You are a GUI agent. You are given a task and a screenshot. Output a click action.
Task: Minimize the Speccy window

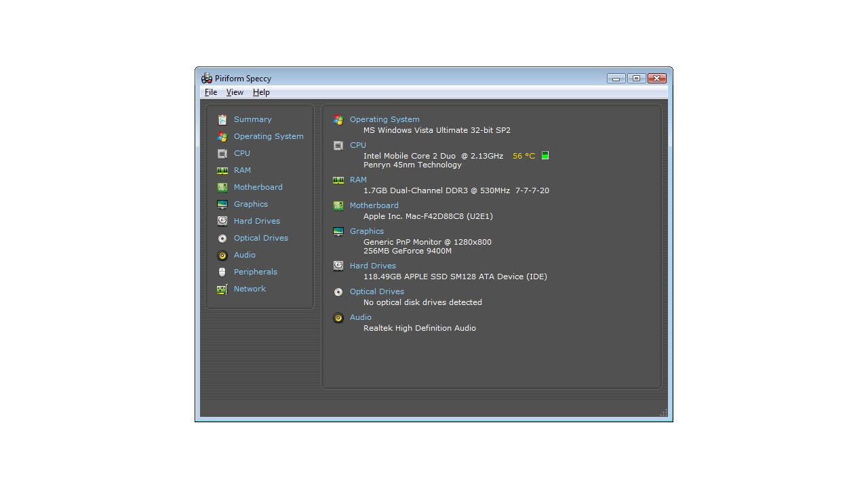(616, 79)
